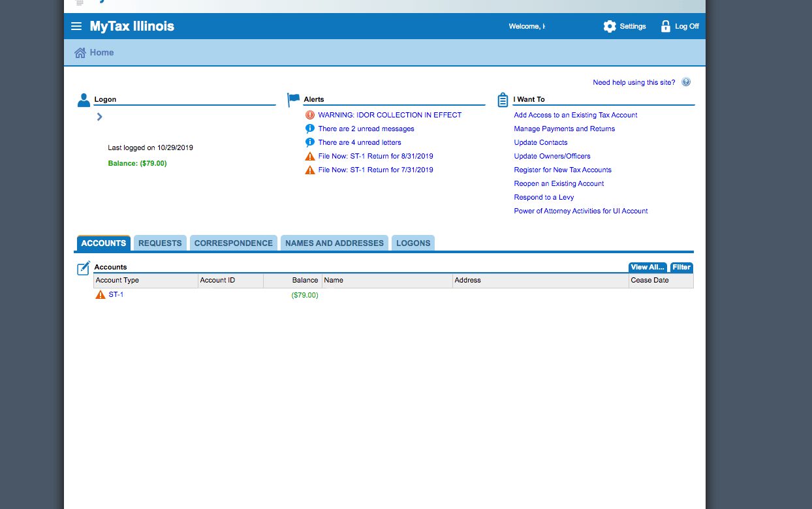Click the Log Off text link
The image size is (812, 509).
687,26
